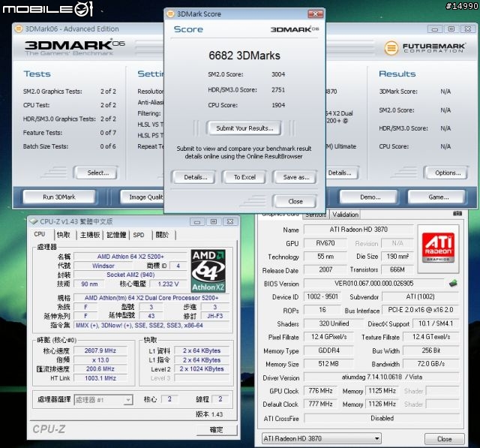The height and width of the screenshot is (448, 480).
Task: Switch to the 快取 (cache) tab in CPU-Z
Action: pyautogui.click(x=63, y=235)
